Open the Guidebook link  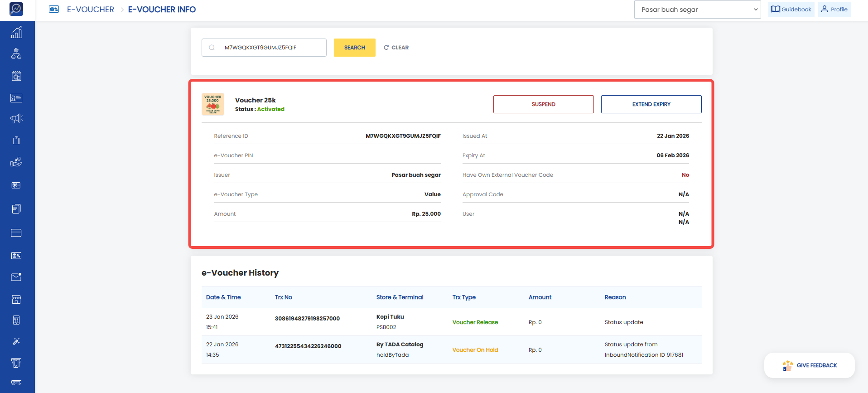click(x=791, y=10)
